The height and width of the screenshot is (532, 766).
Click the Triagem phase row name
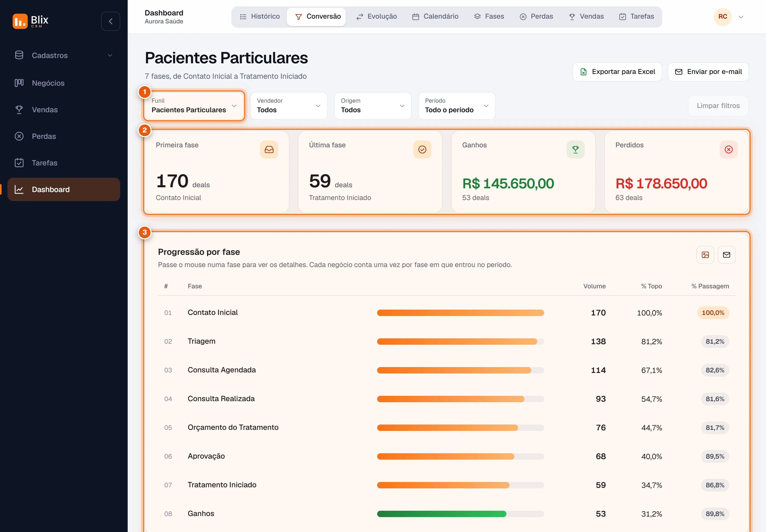201,341
